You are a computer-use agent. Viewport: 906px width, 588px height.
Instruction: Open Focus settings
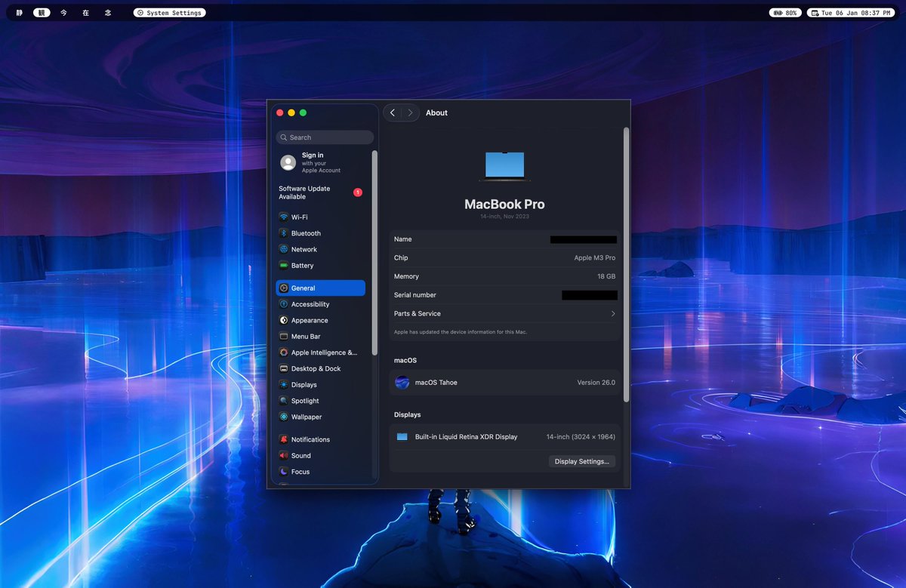pos(320,472)
